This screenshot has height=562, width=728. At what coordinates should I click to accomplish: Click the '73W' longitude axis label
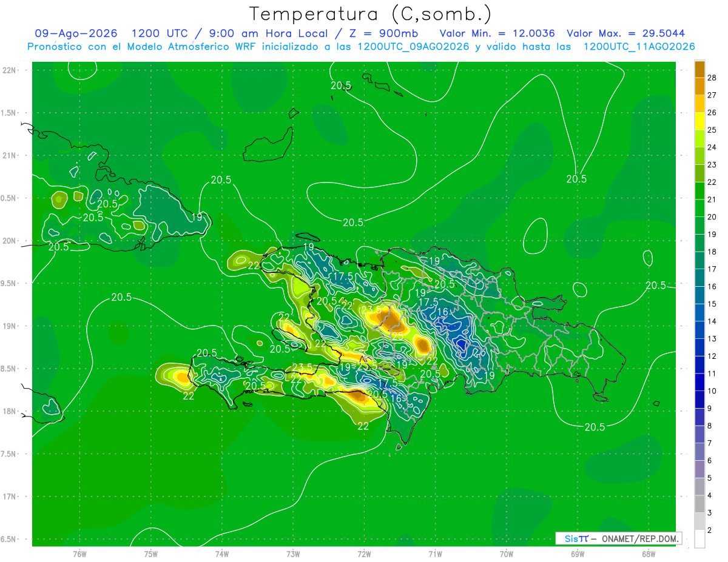pos(293,554)
